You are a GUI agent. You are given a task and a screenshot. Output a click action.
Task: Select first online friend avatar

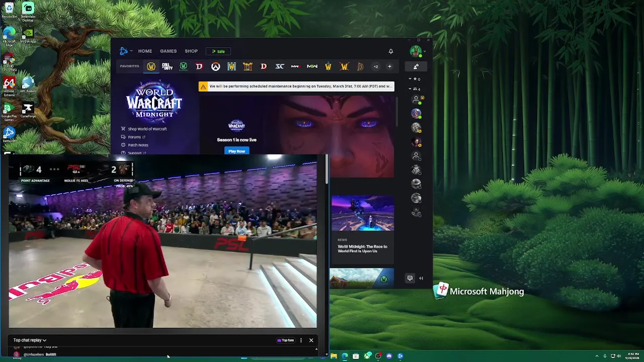(x=416, y=100)
